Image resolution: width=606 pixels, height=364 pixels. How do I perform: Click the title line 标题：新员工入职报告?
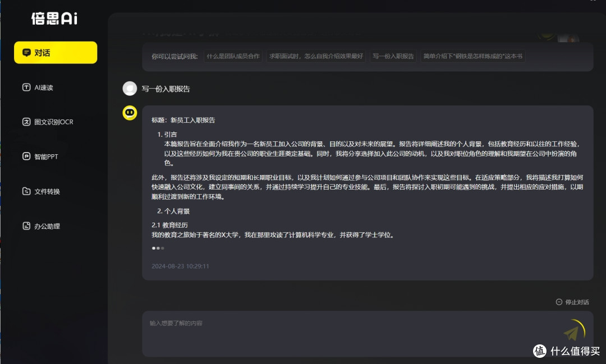[183, 120]
